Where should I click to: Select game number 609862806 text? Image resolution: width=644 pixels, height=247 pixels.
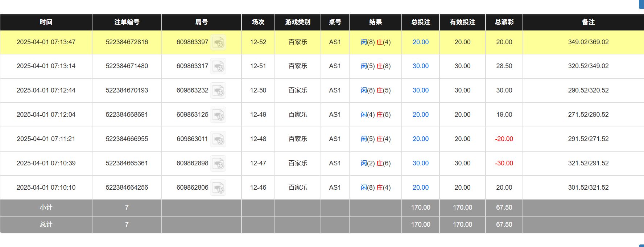click(192, 188)
